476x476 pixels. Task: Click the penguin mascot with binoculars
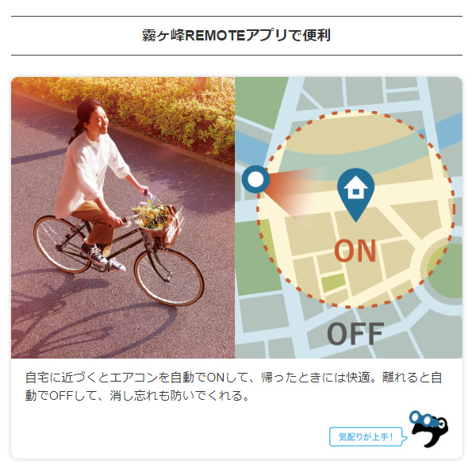click(428, 428)
